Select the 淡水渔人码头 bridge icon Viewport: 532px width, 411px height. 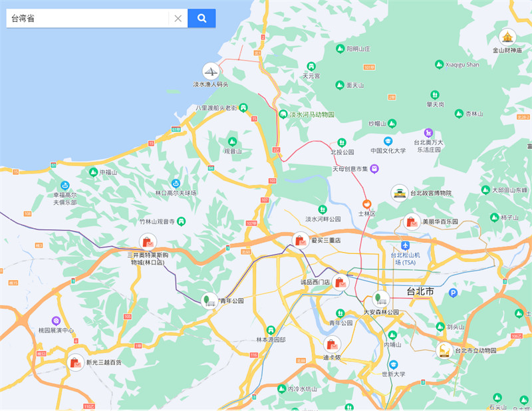[x=211, y=71]
